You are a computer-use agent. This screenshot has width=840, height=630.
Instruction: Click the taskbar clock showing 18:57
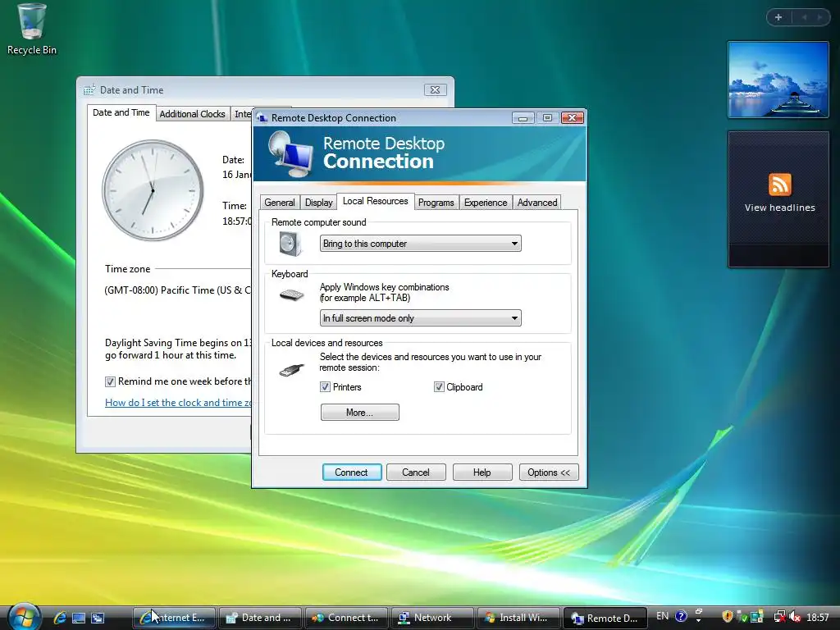(818, 617)
